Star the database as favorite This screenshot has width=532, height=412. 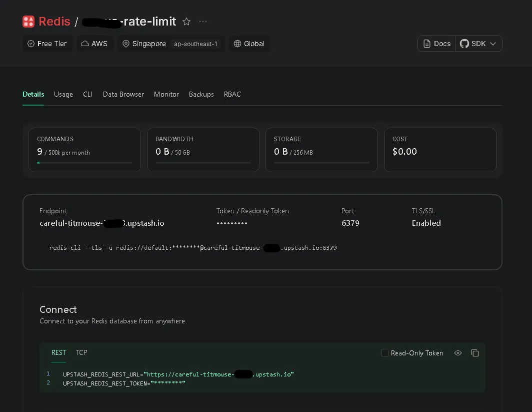(186, 22)
